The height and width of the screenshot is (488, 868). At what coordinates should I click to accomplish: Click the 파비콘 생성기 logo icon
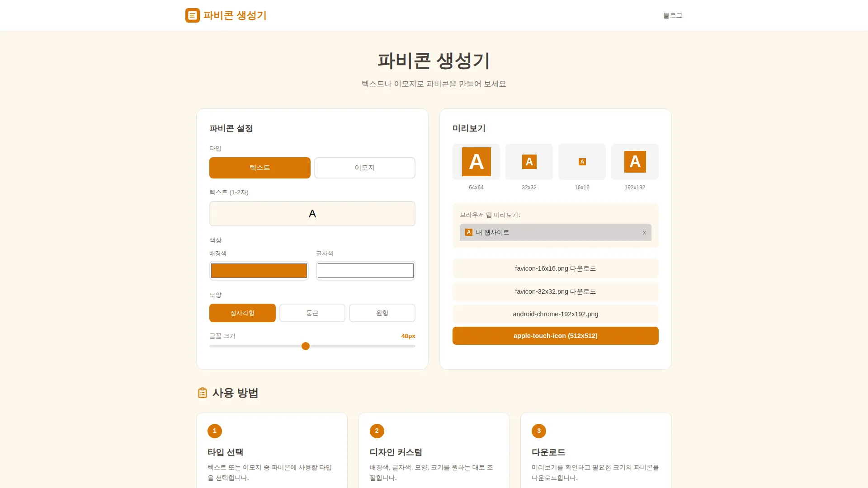192,15
